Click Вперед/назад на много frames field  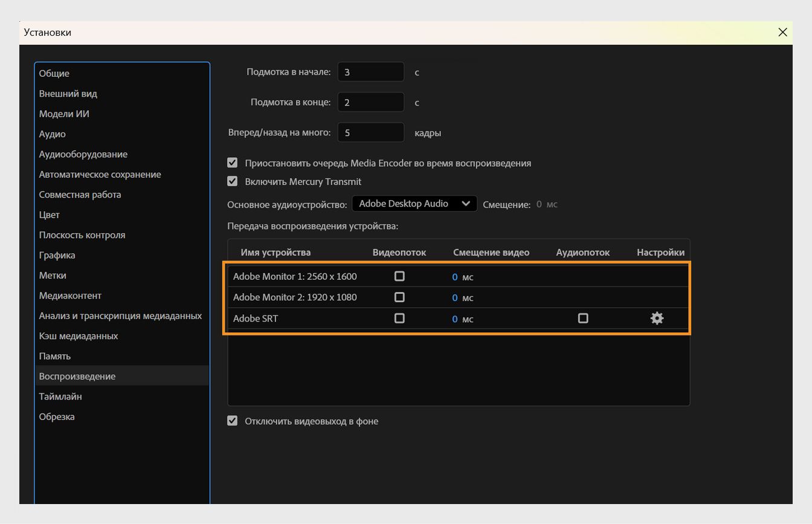click(370, 132)
